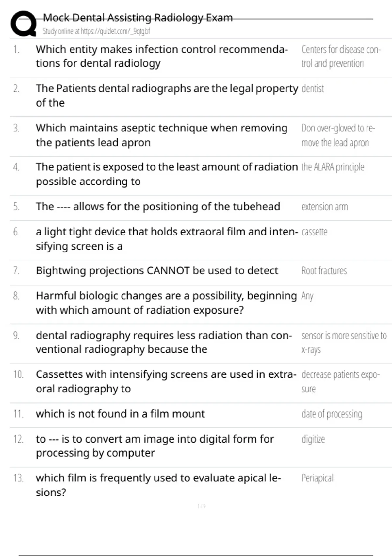
Task: Select the Bightwing projections question
Action: tap(157, 271)
